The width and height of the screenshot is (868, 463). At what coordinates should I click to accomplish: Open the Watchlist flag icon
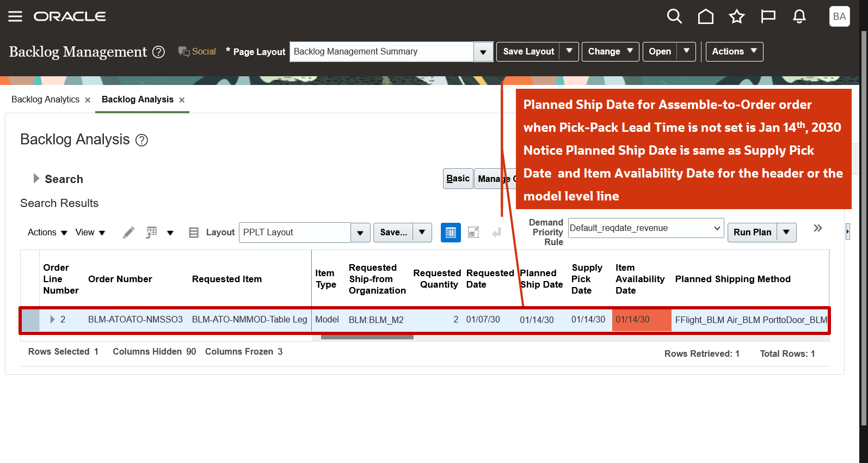(768, 16)
